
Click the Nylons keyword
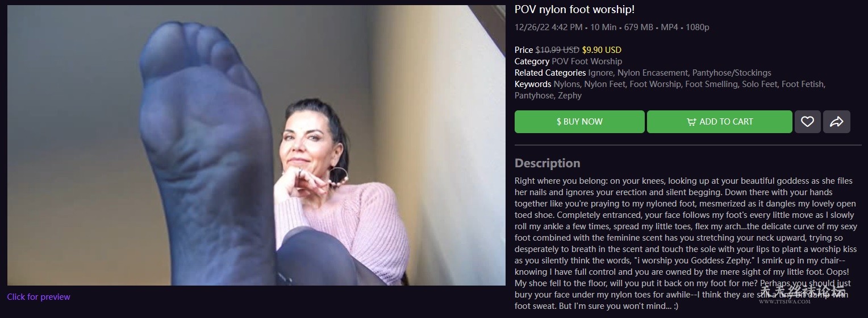566,84
